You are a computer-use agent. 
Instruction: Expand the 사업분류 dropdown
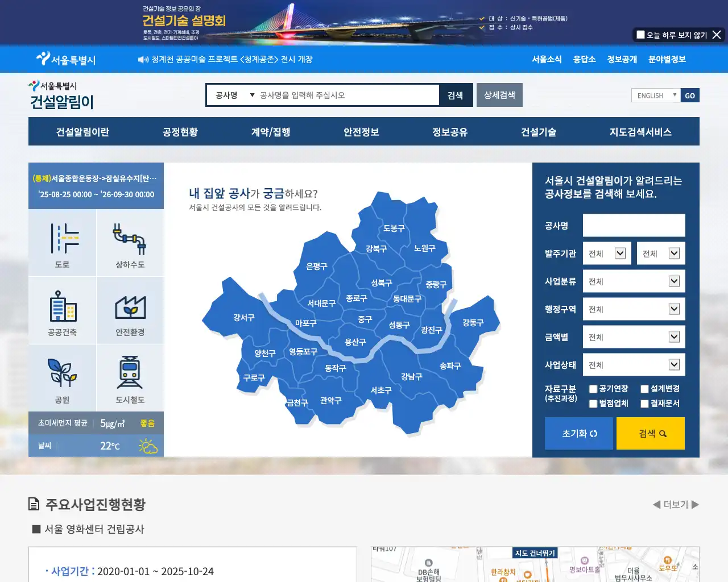634,281
